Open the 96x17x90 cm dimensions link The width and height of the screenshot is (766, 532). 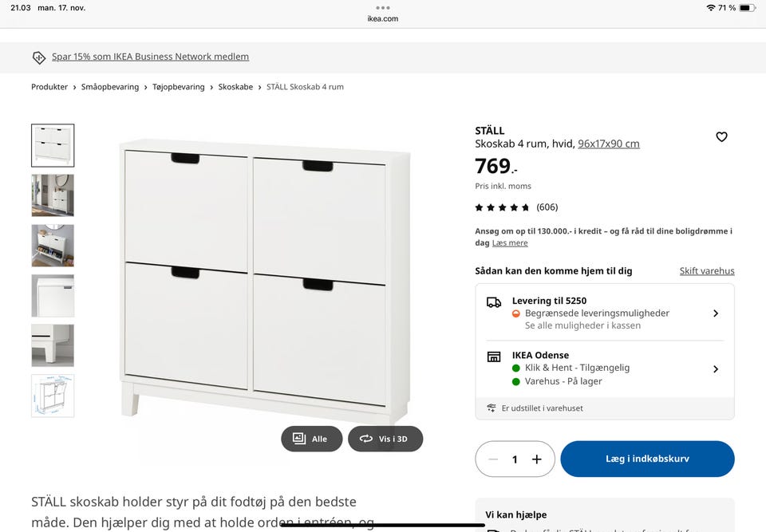609,144
